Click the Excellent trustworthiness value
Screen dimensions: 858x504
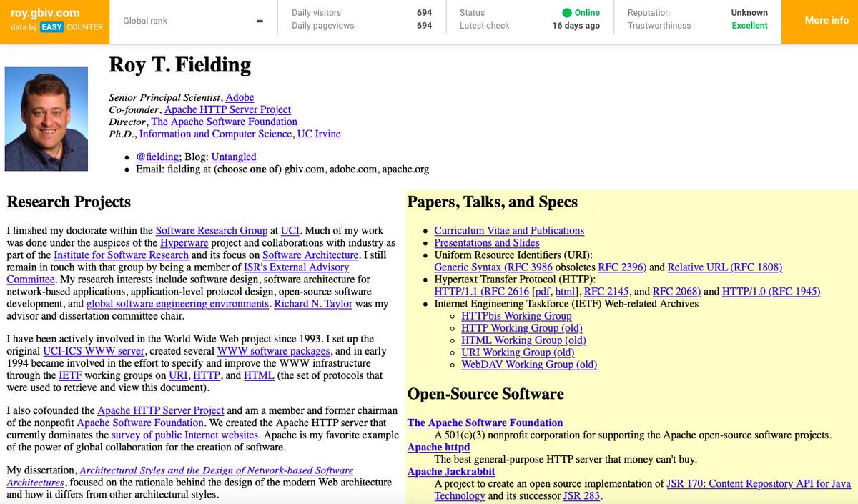click(x=749, y=26)
